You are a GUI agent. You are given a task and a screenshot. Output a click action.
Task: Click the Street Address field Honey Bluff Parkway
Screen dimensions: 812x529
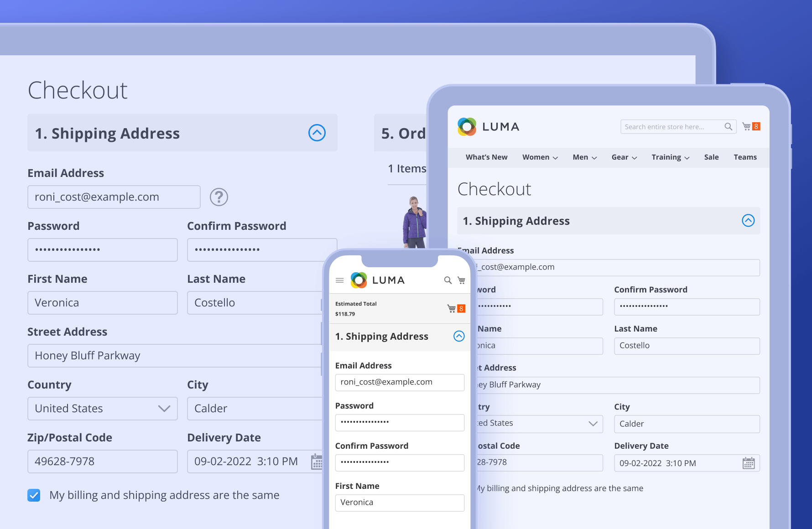tap(173, 356)
